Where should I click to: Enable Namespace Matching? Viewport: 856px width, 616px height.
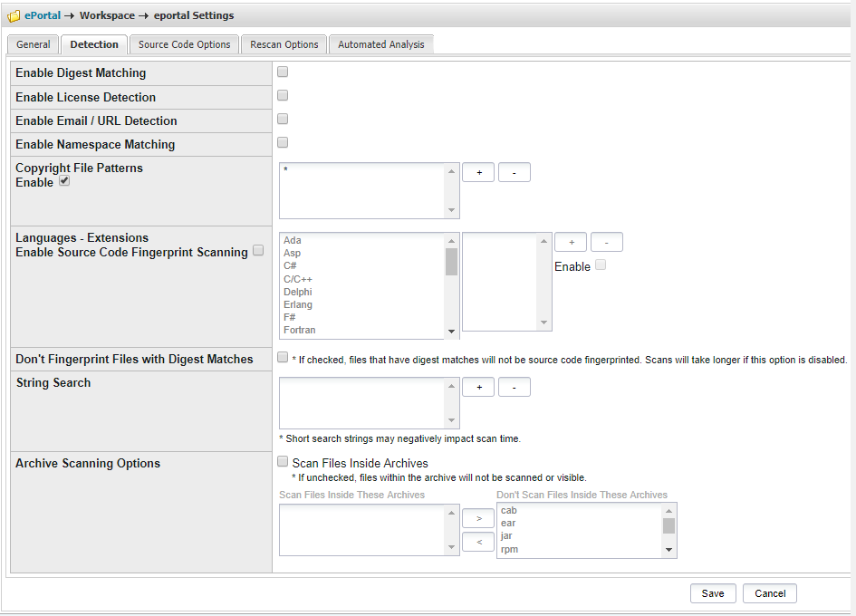(282, 141)
